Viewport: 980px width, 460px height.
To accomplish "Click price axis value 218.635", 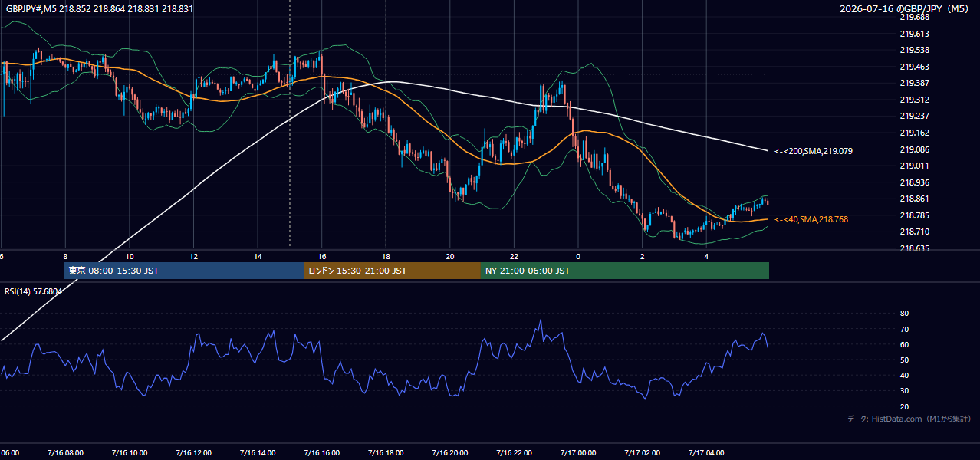I will pyautogui.click(x=915, y=248).
